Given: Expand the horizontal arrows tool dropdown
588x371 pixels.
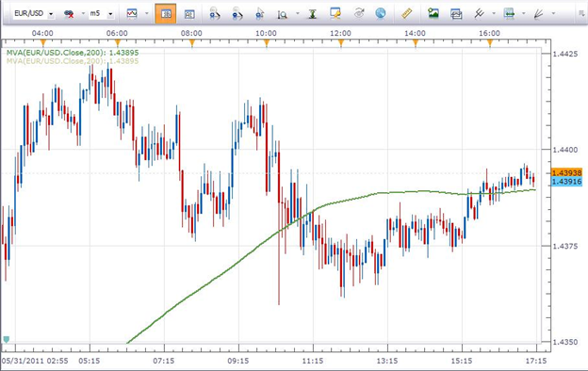Looking at the screenshot, I should pos(524,13).
